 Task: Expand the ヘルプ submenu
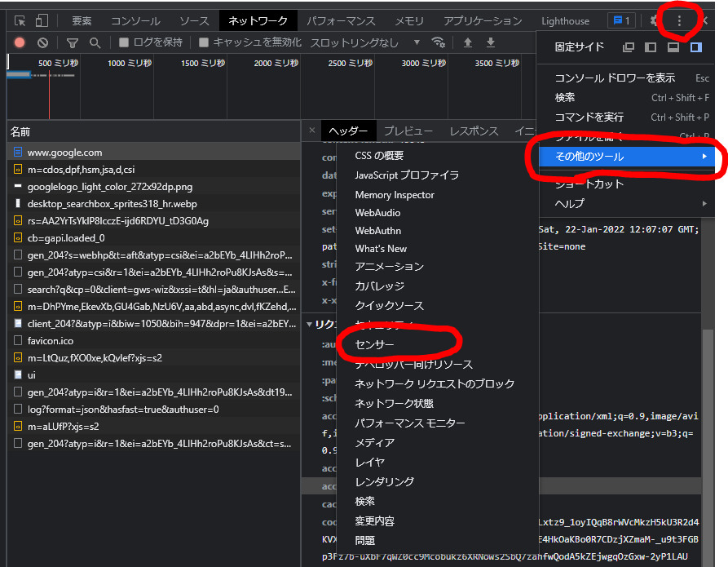(x=625, y=204)
